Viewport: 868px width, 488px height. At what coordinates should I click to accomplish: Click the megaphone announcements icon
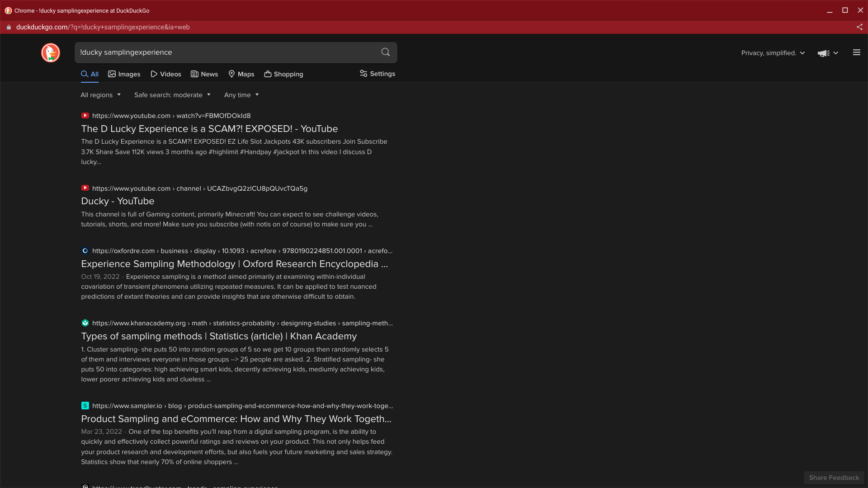pos(823,53)
